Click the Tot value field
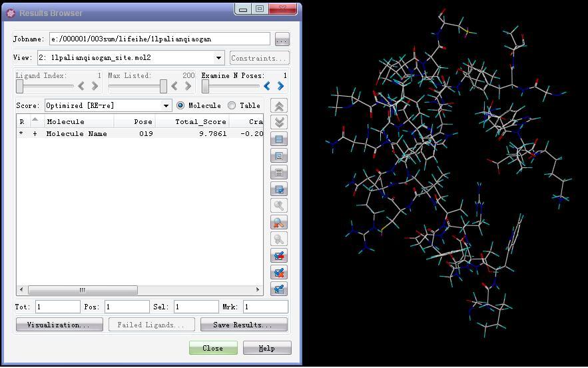Screen dimensions: 588x368 tap(58, 307)
